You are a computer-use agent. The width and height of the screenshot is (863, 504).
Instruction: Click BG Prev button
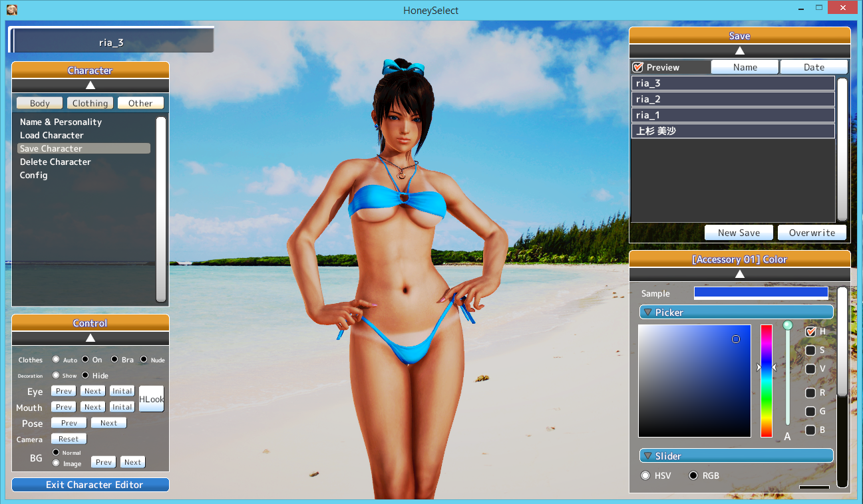(x=104, y=462)
